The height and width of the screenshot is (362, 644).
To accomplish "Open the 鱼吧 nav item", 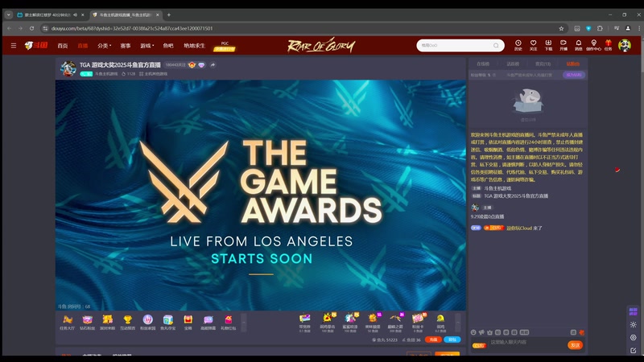I will click(168, 46).
